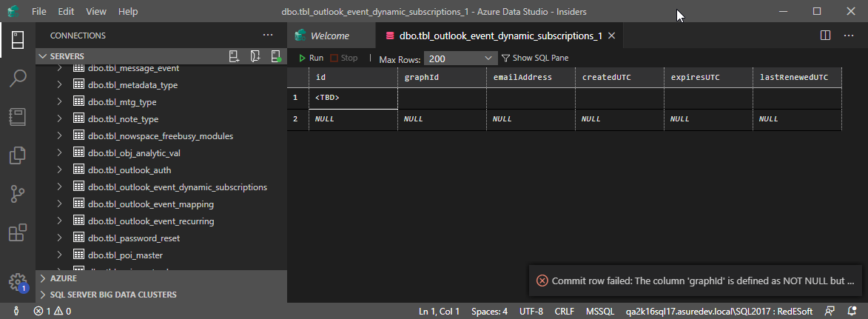Expand the dbo.tbl_password_reset node
The image size is (868, 319).
60,238
